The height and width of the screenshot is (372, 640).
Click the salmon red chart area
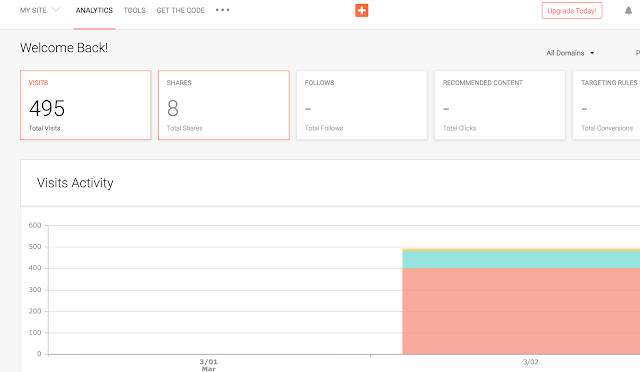click(521, 311)
